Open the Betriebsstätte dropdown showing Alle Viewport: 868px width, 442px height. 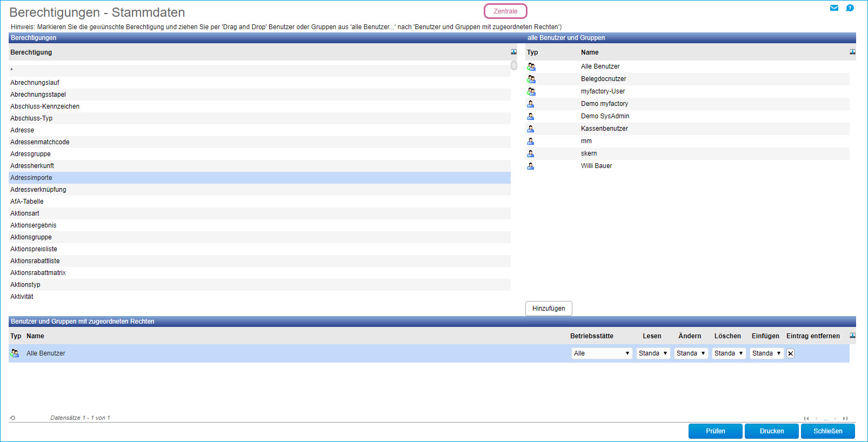(602, 353)
